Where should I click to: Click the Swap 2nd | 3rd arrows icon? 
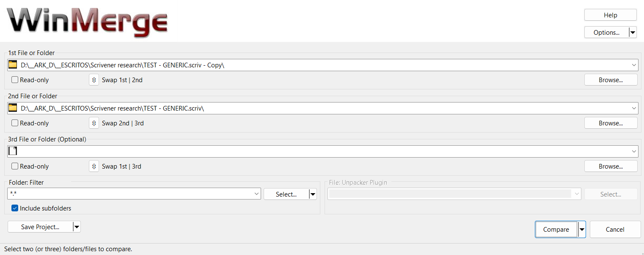point(94,123)
